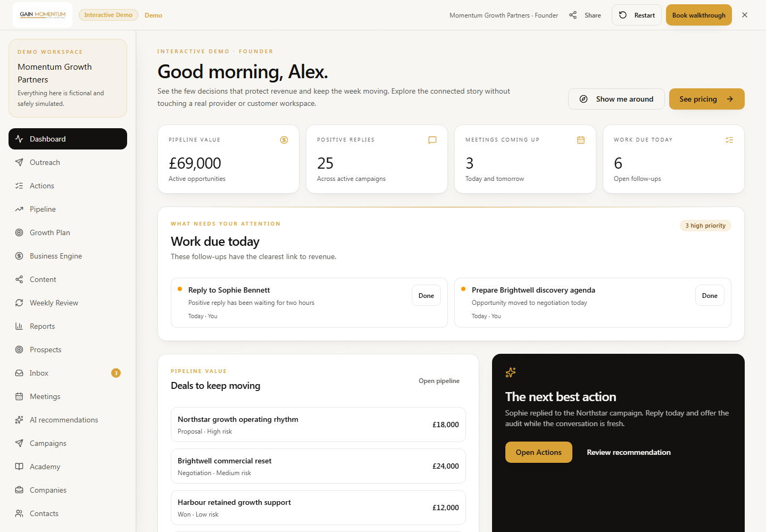
Task: Click the Gain Momentum logo
Action: point(43,15)
